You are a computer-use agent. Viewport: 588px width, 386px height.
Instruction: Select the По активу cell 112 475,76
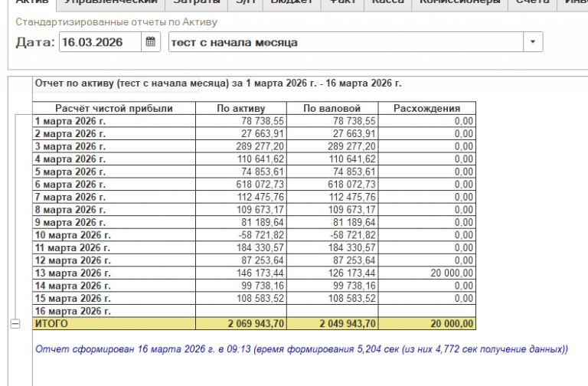click(241, 198)
